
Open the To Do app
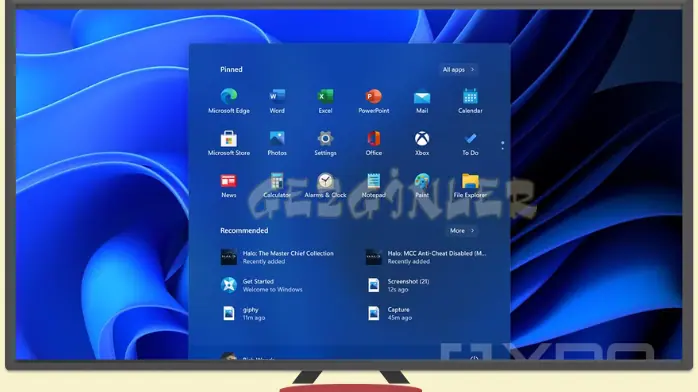(x=470, y=143)
